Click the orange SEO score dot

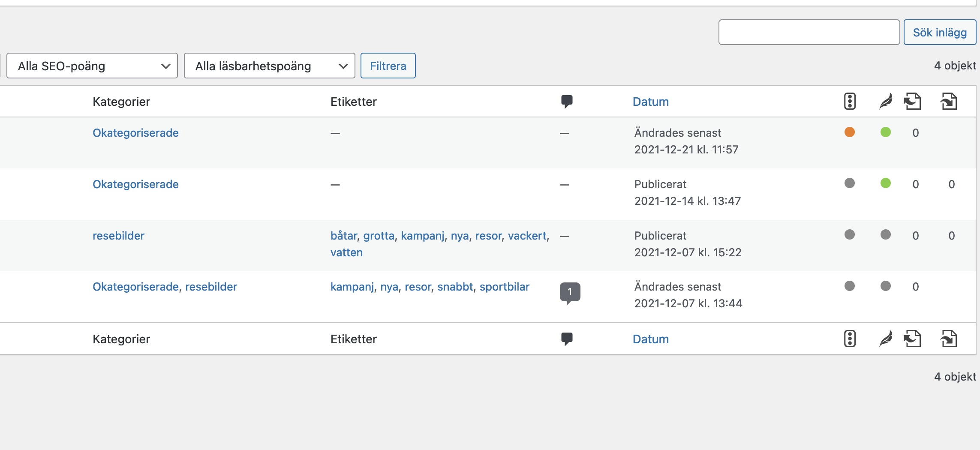coord(850,132)
